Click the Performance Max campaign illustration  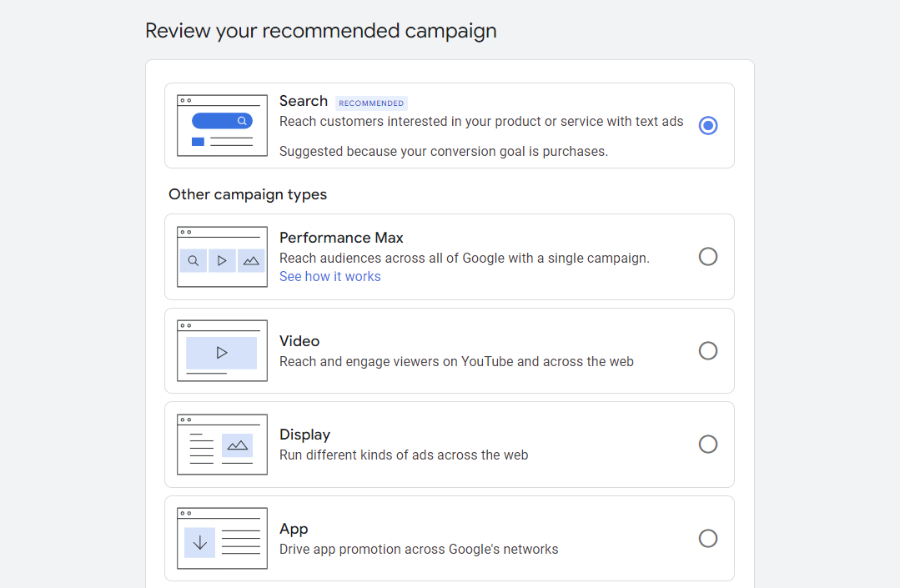(222, 257)
